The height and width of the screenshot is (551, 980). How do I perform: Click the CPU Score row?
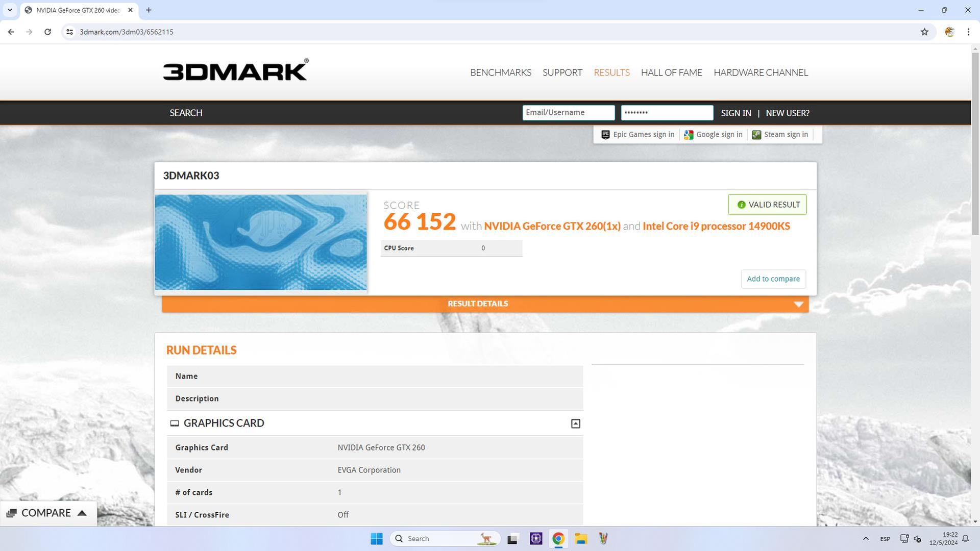click(x=451, y=248)
